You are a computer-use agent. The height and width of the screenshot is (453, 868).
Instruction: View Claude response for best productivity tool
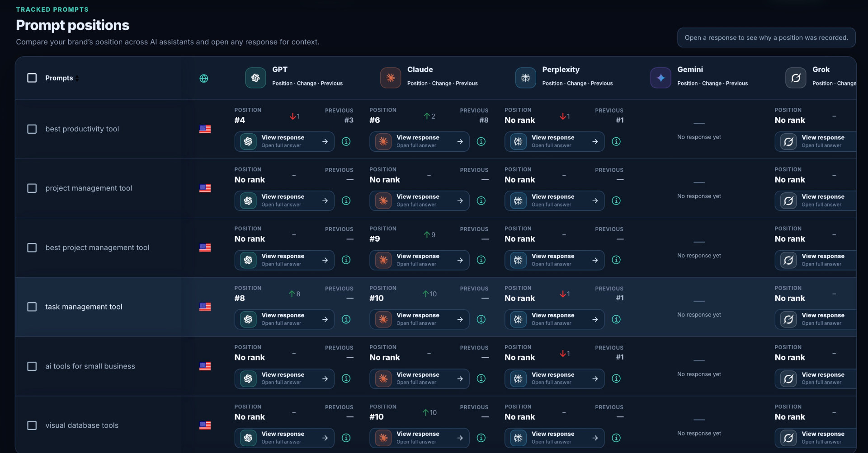coord(420,141)
